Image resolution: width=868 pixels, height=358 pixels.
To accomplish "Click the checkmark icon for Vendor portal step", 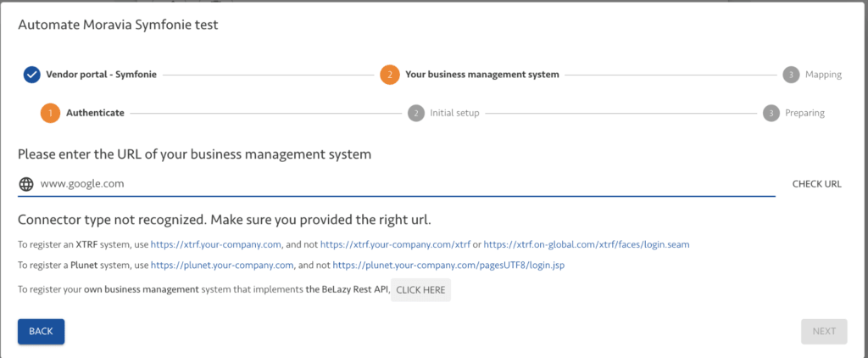I will (x=31, y=75).
